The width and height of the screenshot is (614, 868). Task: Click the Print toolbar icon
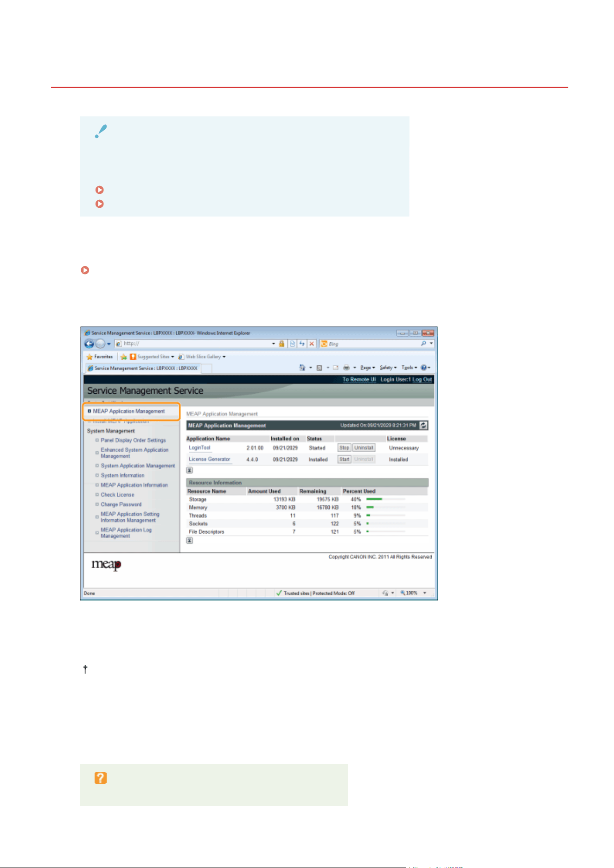(346, 368)
